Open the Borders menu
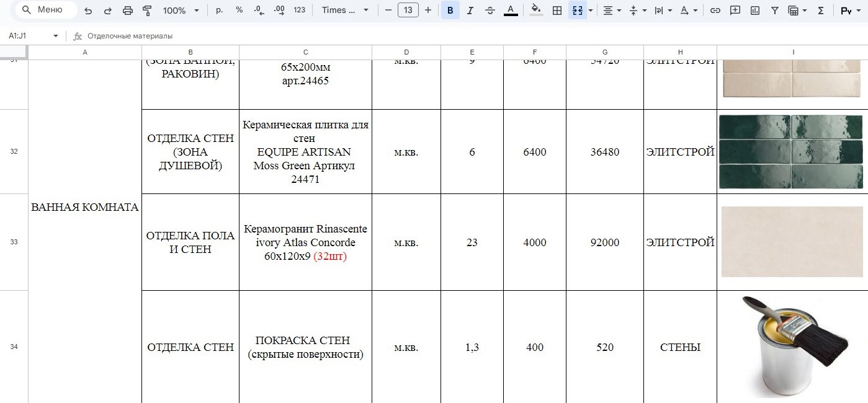The image size is (868, 403). pos(555,10)
